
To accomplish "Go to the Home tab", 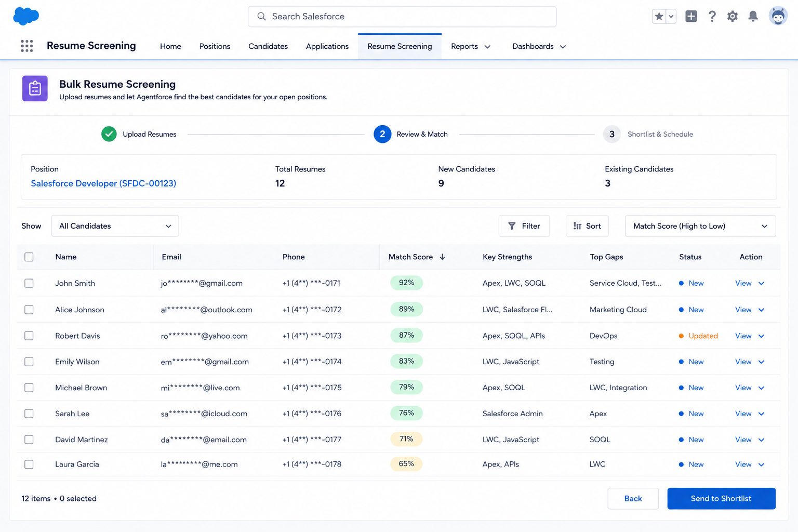I will (170, 46).
